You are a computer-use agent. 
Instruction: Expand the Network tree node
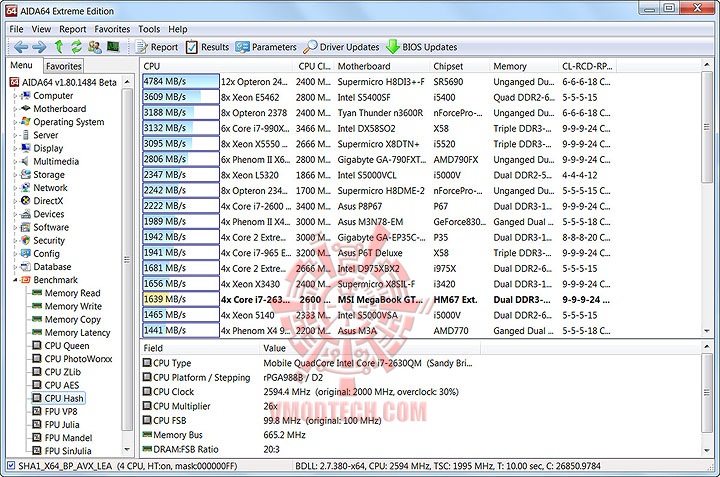[x=15, y=188]
